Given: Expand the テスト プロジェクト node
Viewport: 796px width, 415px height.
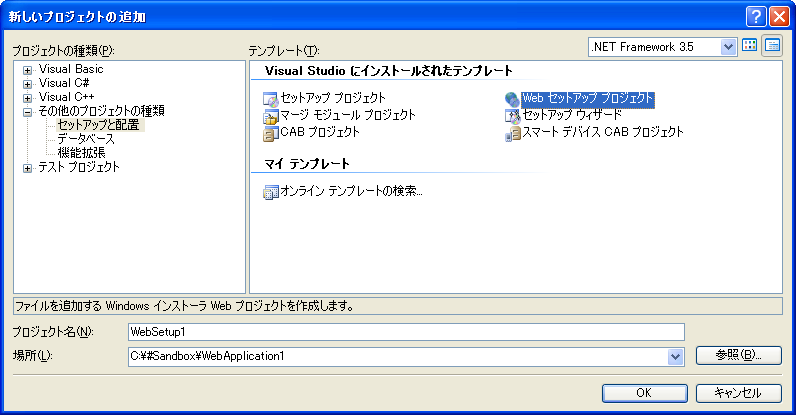Looking at the screenshot, I should tap(27, 168).
